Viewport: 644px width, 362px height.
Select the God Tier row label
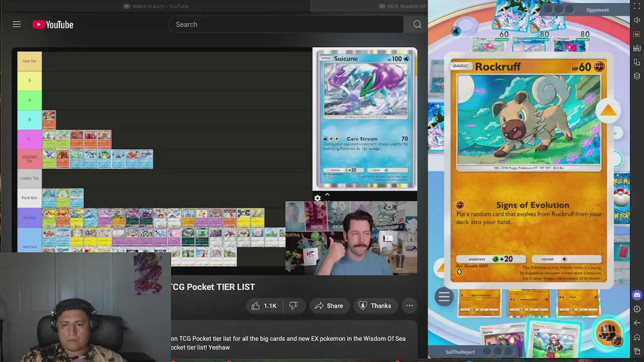pos(29,61)
